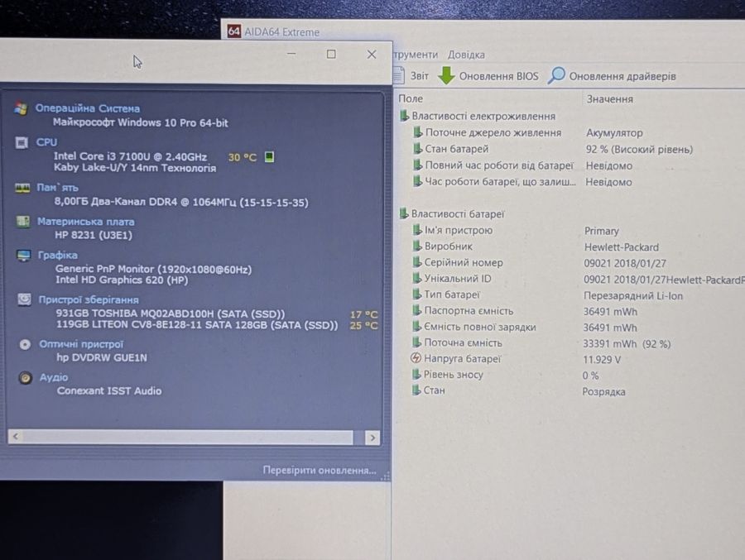This screenshot has height=560, width=745.
Task: Click Перевірити оновлення link
Action: pos(320,470)
